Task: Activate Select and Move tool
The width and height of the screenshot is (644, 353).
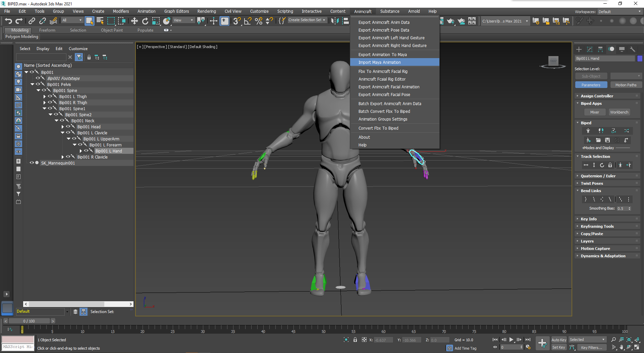Action: pyautogui.click(x=134, y=21)
